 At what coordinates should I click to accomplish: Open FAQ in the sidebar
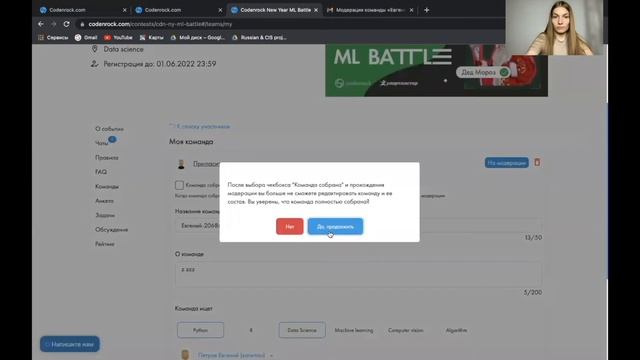[x=101, y=172]
